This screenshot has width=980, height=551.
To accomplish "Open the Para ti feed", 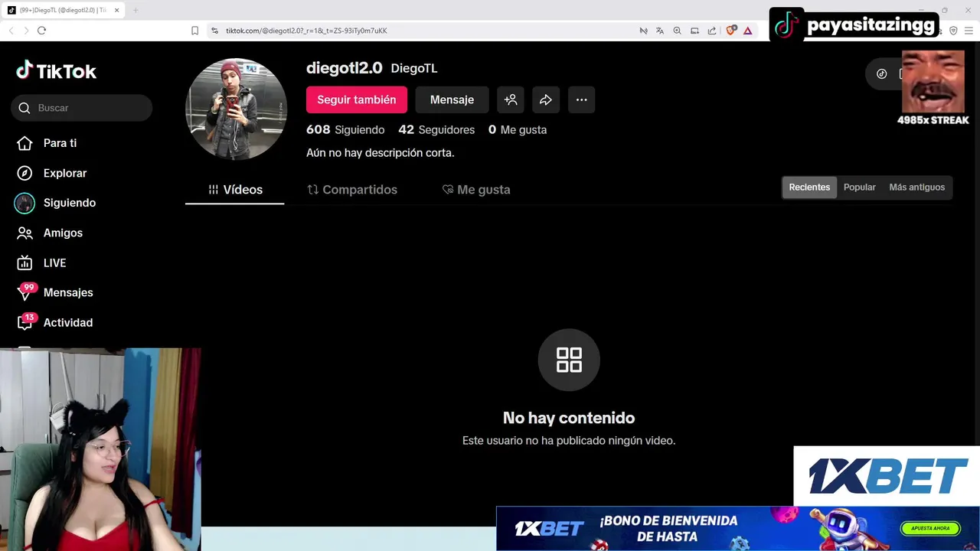I will pos(60,143).
